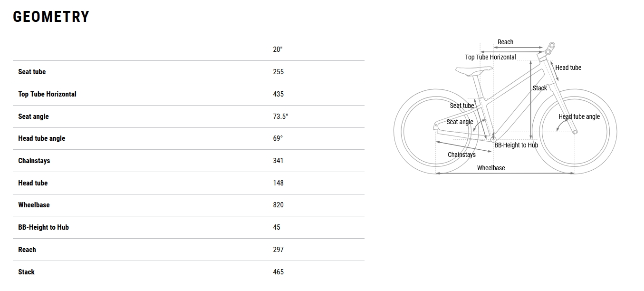Select the Head tube value 148

(278, 183)
